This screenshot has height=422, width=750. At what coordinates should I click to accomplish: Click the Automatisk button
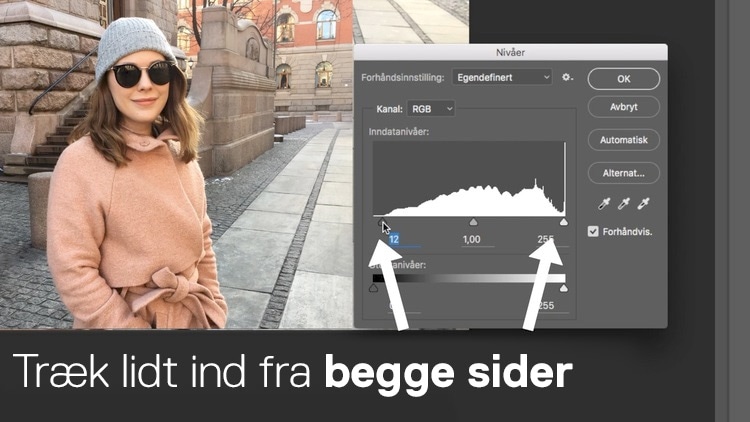(x=623, y=140)
